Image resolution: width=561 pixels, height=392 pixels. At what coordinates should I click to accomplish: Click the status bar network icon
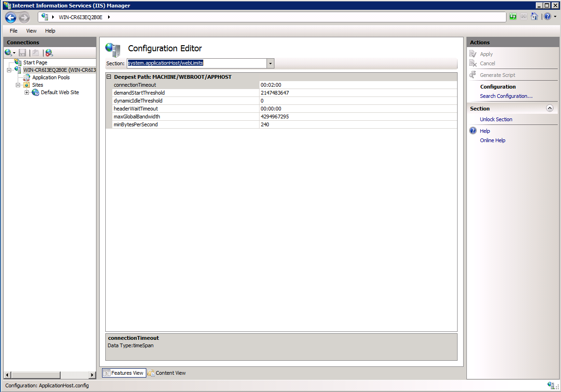(552, 385)
